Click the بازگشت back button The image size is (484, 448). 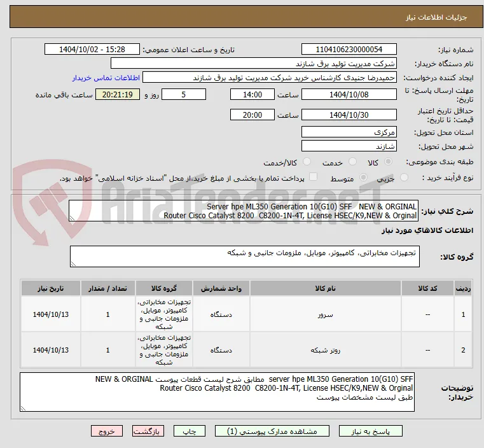148,431
